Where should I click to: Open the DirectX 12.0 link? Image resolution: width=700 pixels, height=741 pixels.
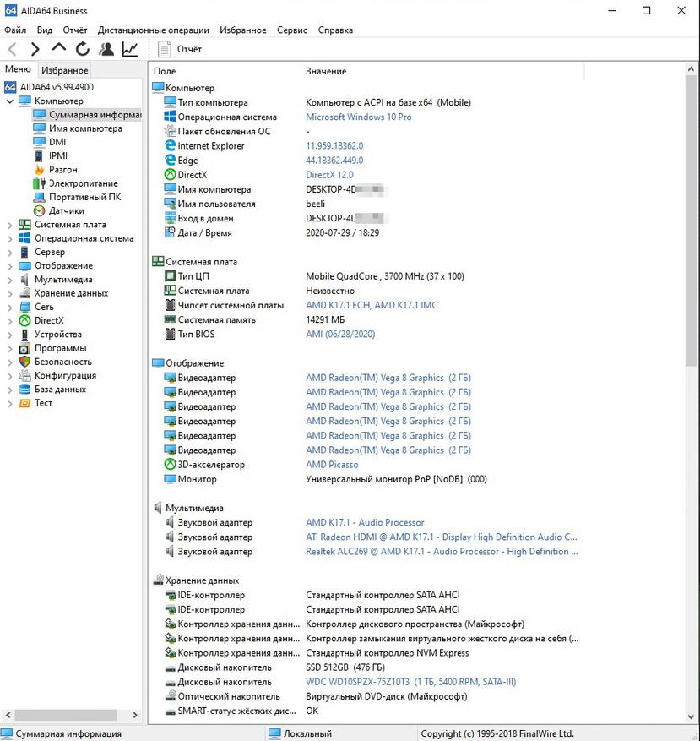click(329, 174)
